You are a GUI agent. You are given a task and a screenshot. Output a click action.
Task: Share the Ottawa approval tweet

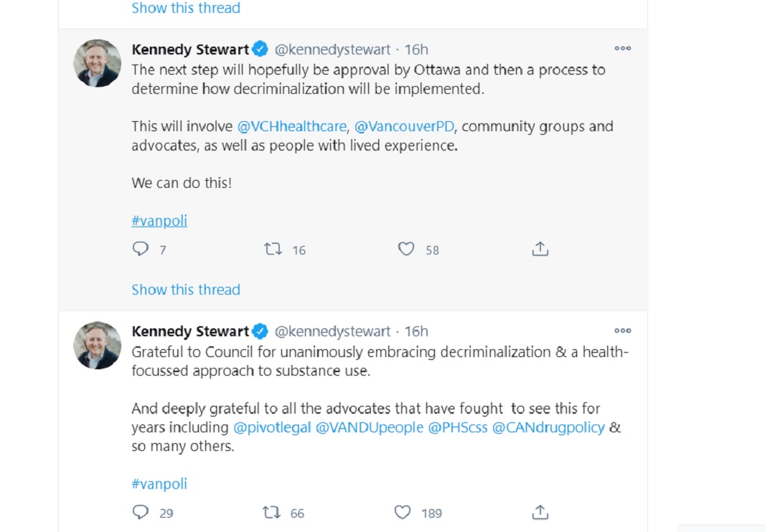pos(540,249)
